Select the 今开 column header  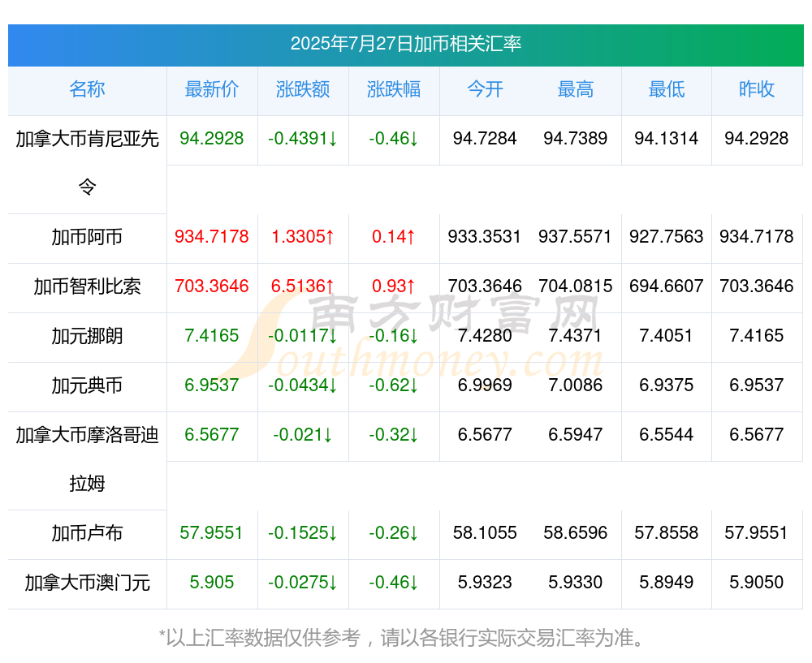click(x=485, y=89)
